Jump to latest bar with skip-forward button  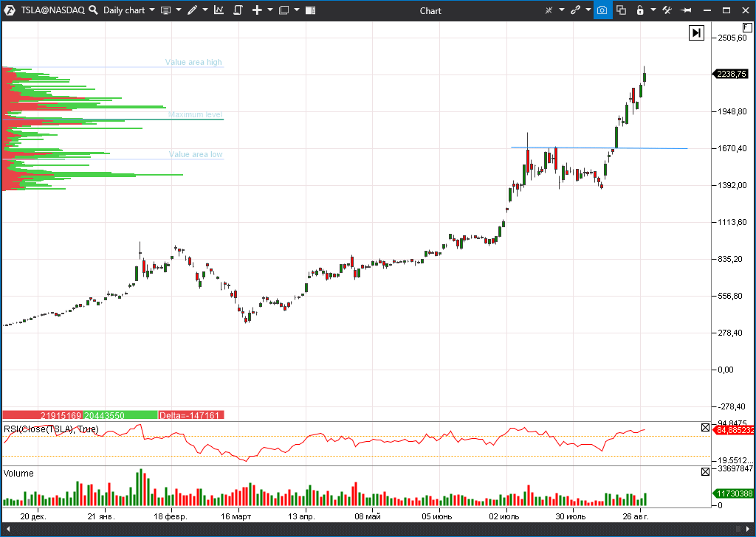pyautogui.click(x=696, y=32)
